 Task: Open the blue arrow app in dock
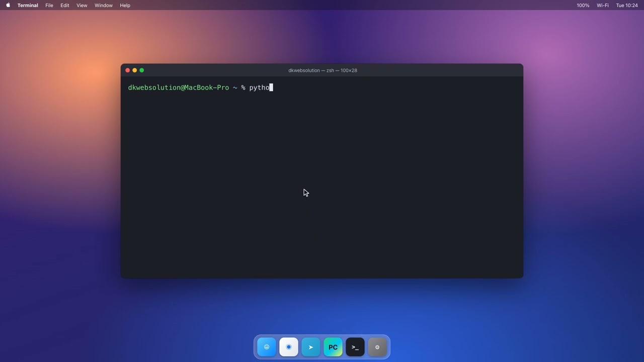311,347
